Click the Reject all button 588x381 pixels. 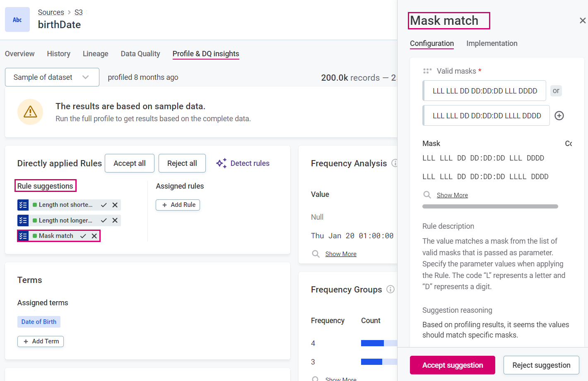point(182,163)
